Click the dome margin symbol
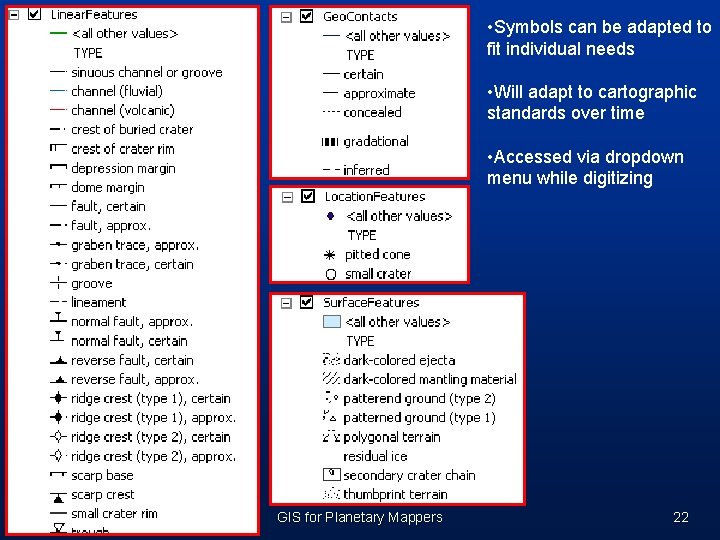The height and width of the screenshot is (540, 720). tap(58, 186)
